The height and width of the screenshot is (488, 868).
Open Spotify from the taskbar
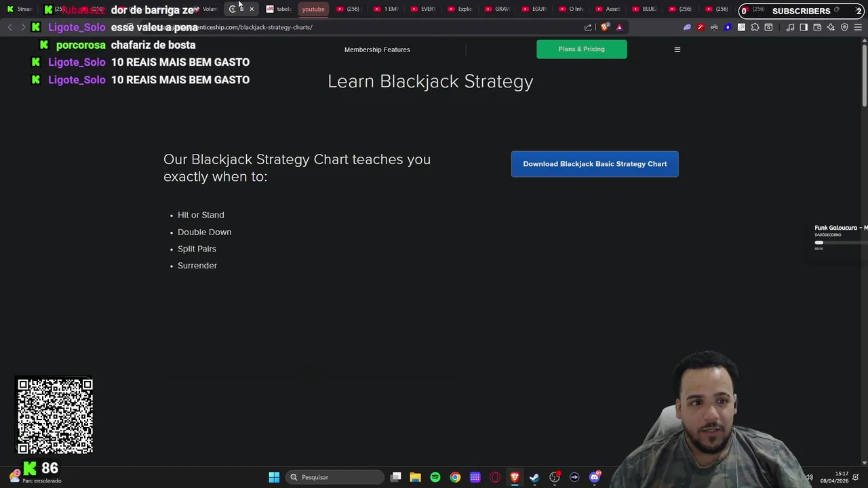pyautogui.click(x=435, y=477)
